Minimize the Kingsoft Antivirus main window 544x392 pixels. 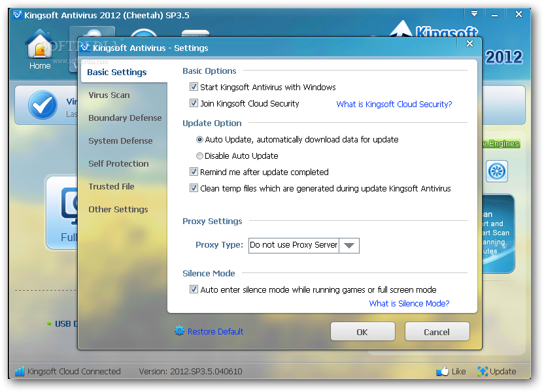coord(495,15)
